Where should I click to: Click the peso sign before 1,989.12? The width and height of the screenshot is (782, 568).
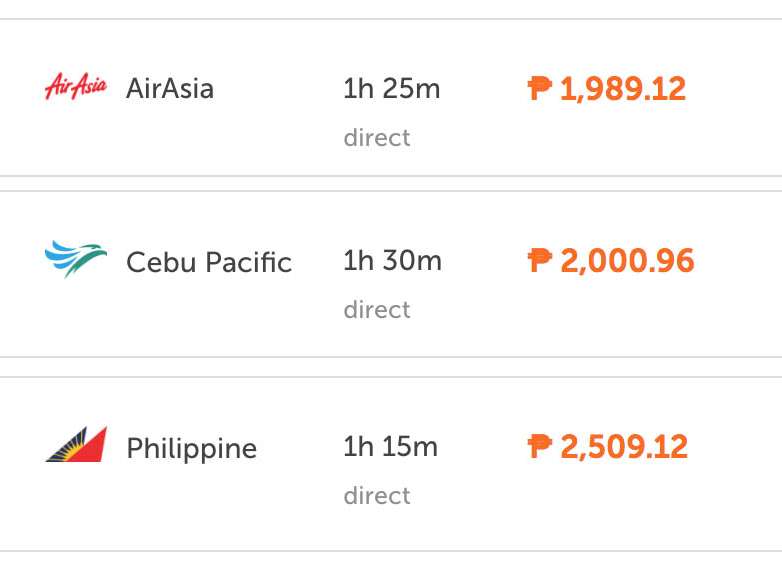540,89
